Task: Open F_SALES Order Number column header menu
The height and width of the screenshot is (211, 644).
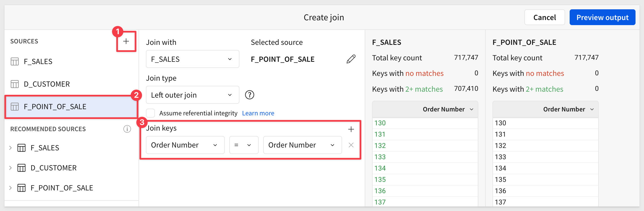Action: coord(471,109)
